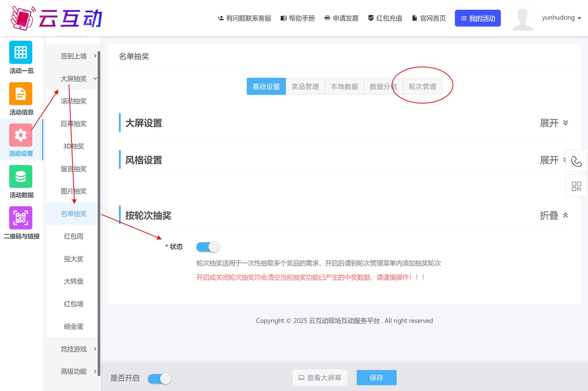Screen dimensions: 588x391
Task: Open the 活动一览 grid icon in sidebar
Action: [x=21, y=53]
